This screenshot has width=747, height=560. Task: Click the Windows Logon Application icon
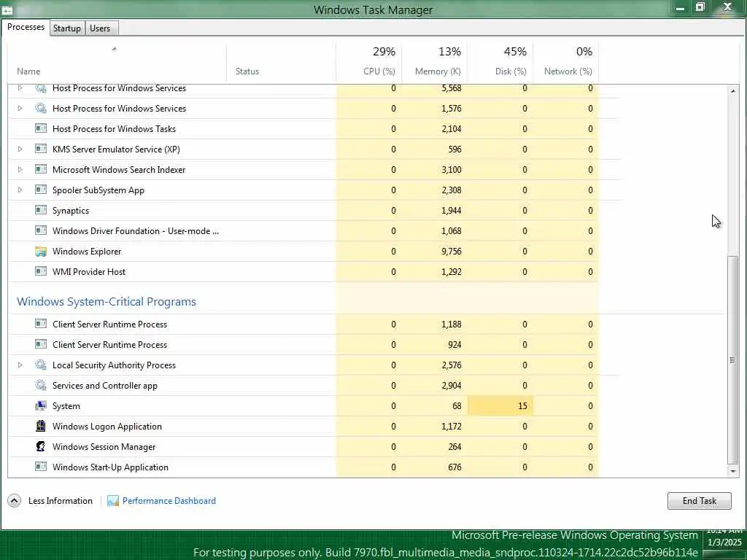point(41,426)
